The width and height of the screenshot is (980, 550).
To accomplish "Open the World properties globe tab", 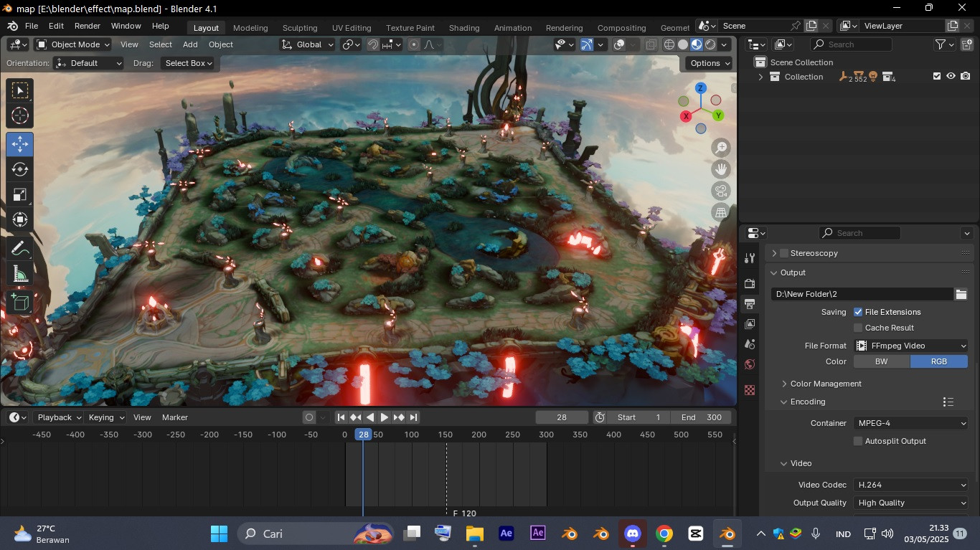I will point(750,364).
